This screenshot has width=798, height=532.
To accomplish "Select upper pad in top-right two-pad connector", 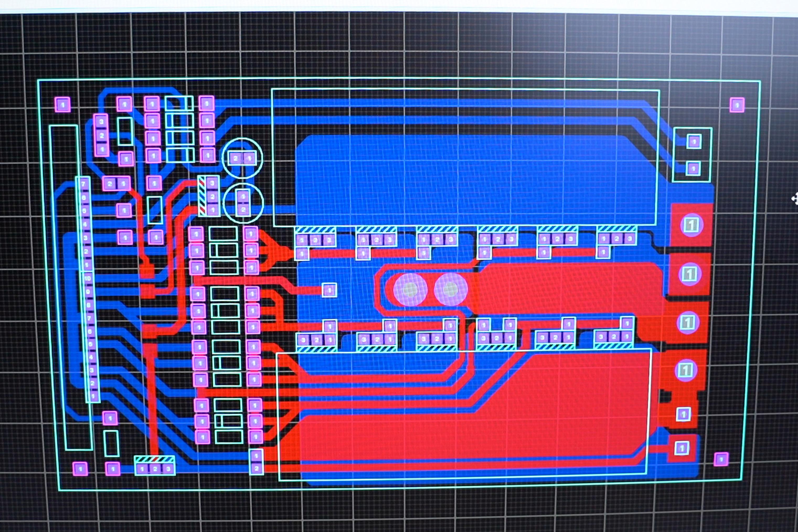I will tap(694, 141).
